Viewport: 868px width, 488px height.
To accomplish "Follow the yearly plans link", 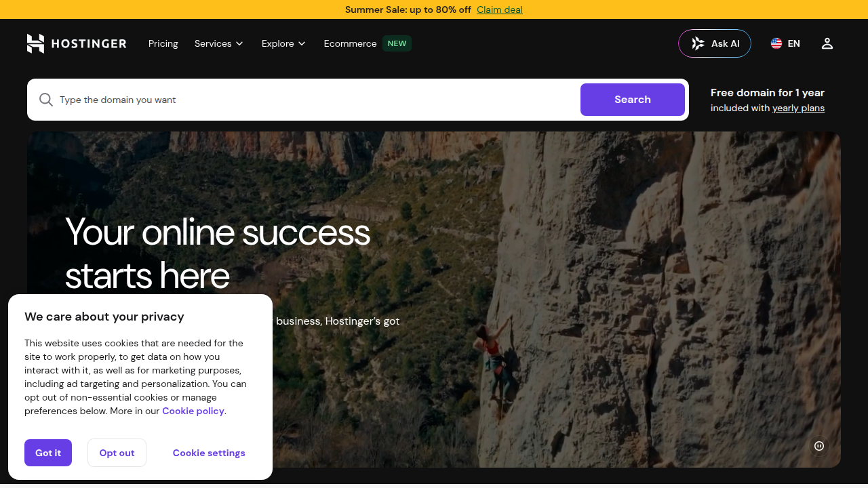I will click(x=798, y=108).
